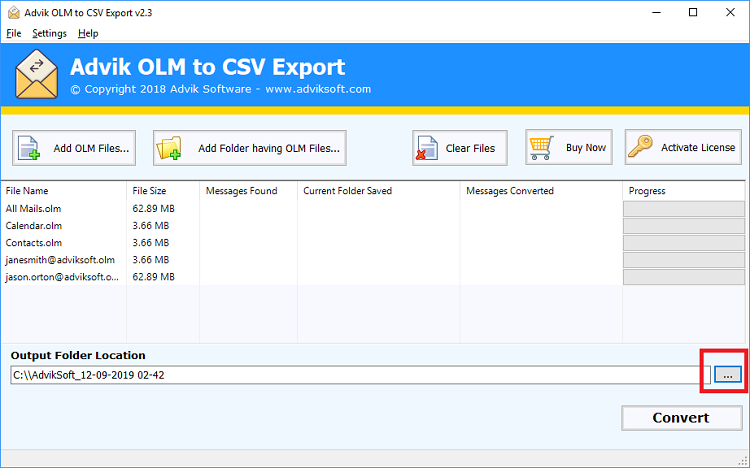
Task: Click the Clear Files document icon
Action: pyautogui.click(x=427, y=148)
